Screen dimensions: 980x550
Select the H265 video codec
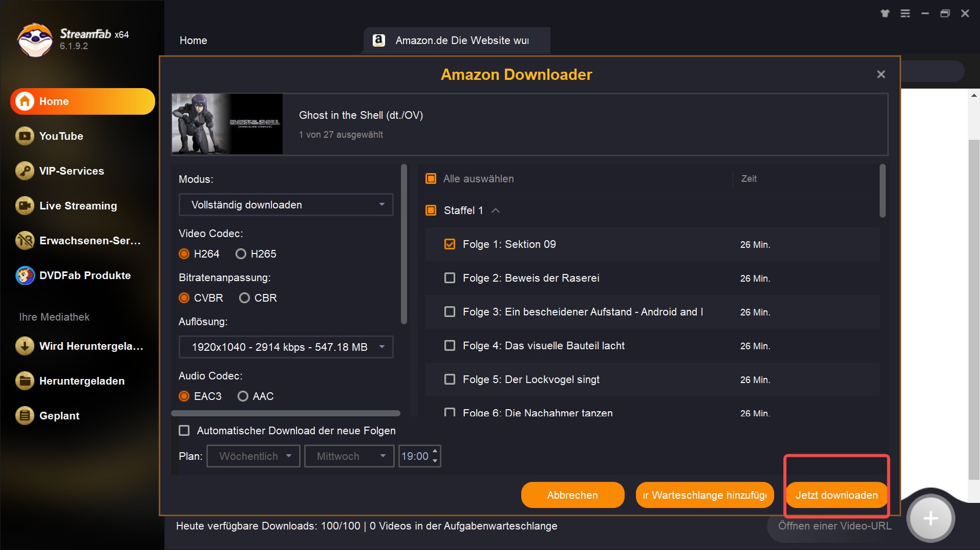(x=241, y=254)
